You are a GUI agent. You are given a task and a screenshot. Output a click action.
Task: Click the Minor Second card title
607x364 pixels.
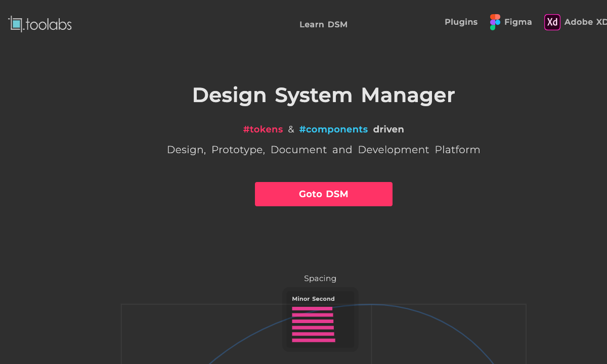coord(313,299)
